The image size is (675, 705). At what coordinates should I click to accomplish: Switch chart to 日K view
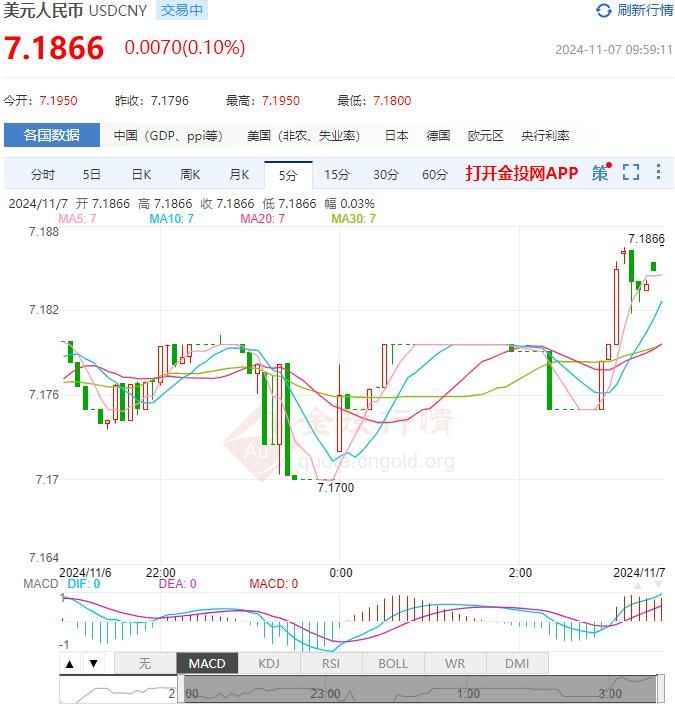tap(141, 174)
